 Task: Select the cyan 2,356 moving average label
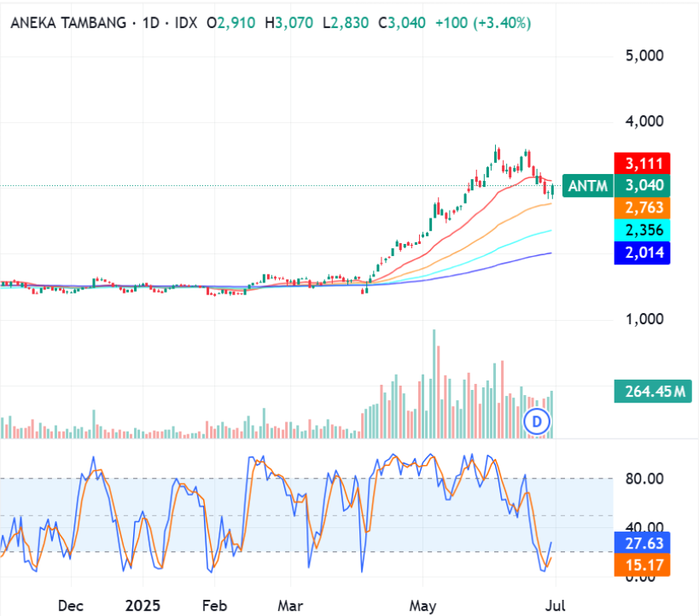(642, 230)
